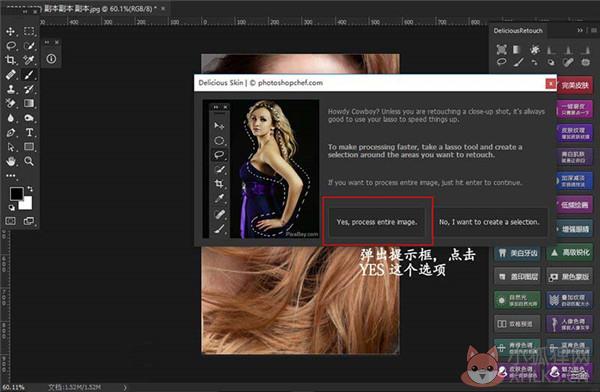
Task: Swap foreground and background colors
Action: pyautogui.click(x=30, y=189)
